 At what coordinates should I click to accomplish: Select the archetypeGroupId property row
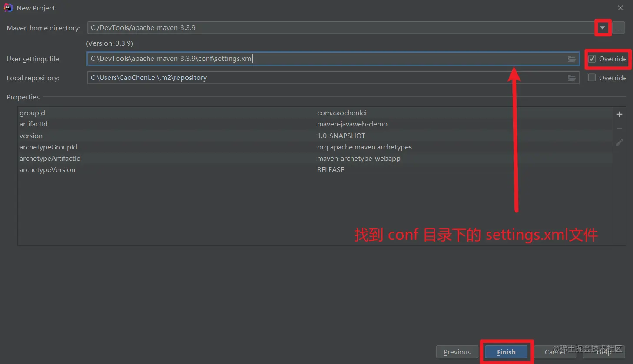tap(315, 147)
